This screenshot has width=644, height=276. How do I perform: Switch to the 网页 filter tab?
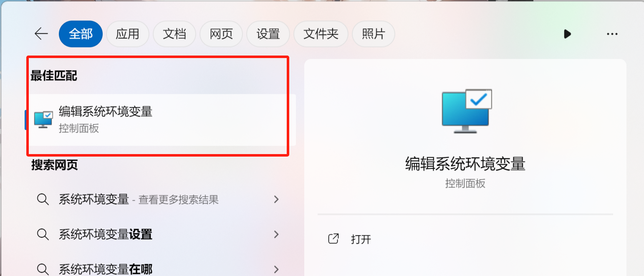(221, 34)
